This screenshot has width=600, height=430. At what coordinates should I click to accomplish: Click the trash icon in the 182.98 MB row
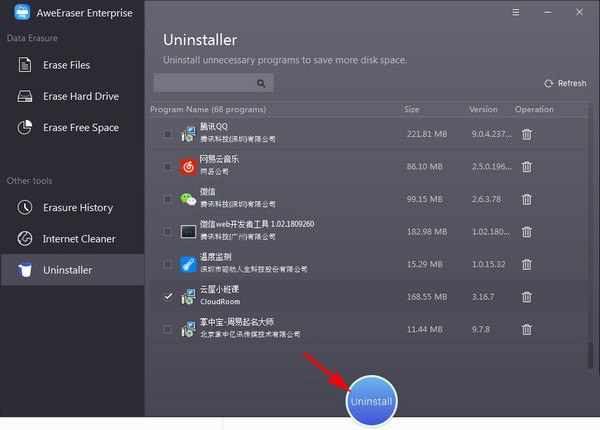(527, 232)
